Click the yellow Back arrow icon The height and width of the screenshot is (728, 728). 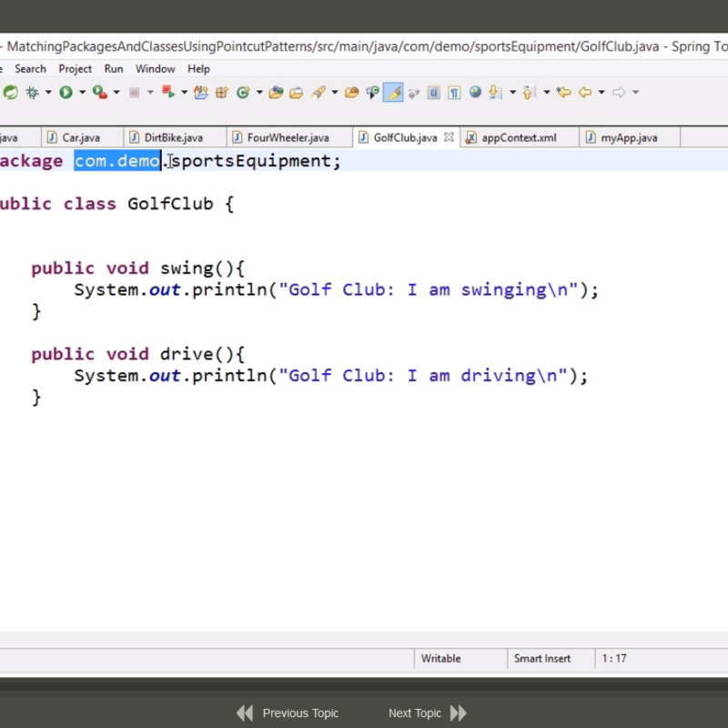[x=584, y=93]
